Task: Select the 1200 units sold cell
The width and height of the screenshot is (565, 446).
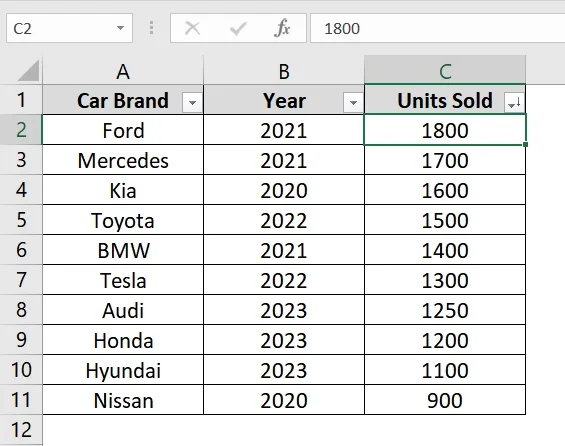Action: point(445,340)
